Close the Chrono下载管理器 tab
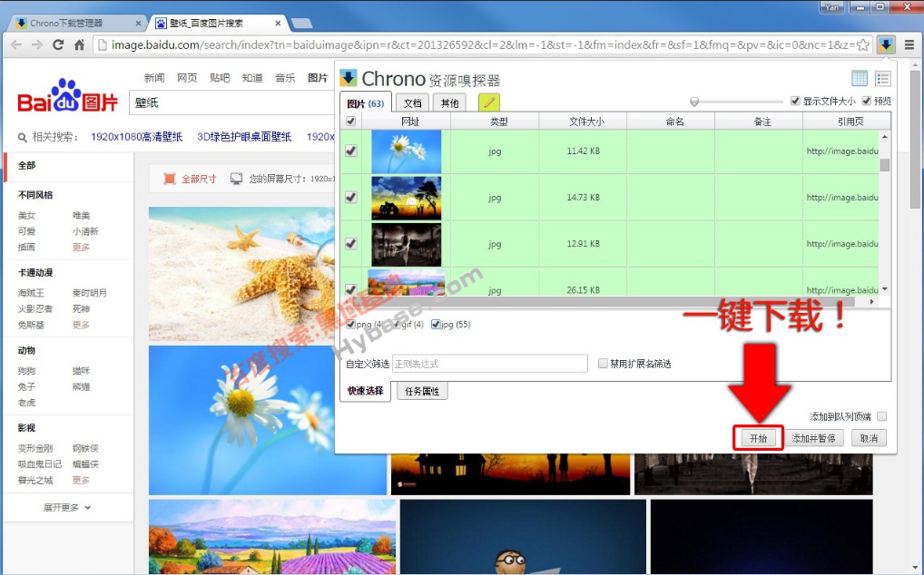The width and height of the screenshot is (924, 575). 139,23
